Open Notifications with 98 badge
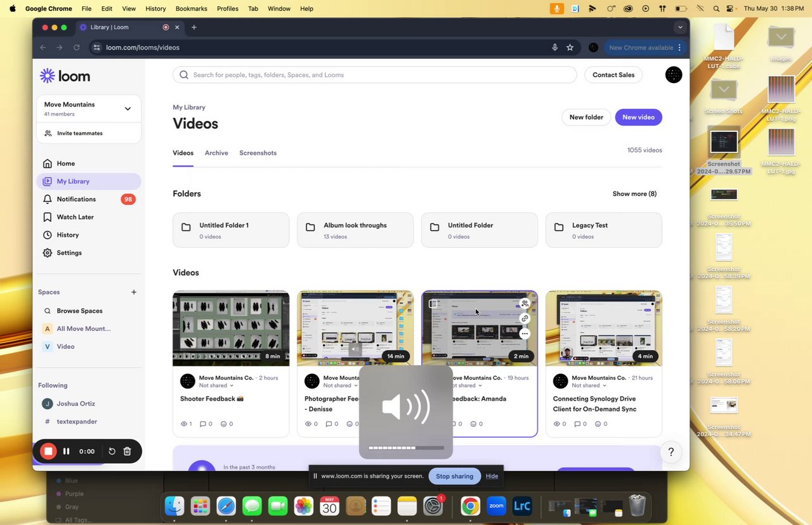 (89, 199)
